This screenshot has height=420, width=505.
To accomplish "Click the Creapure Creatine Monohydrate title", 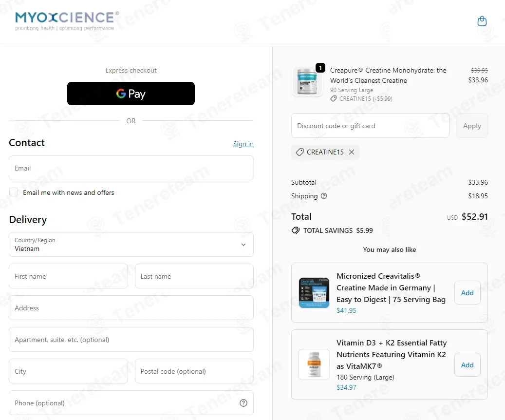I will 388,75.
